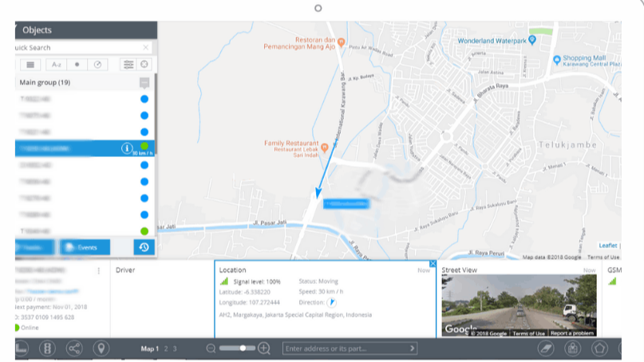644x362 pixels.
Task: Toggle the green status dot of selected object
Action: (x=144, y=146)
